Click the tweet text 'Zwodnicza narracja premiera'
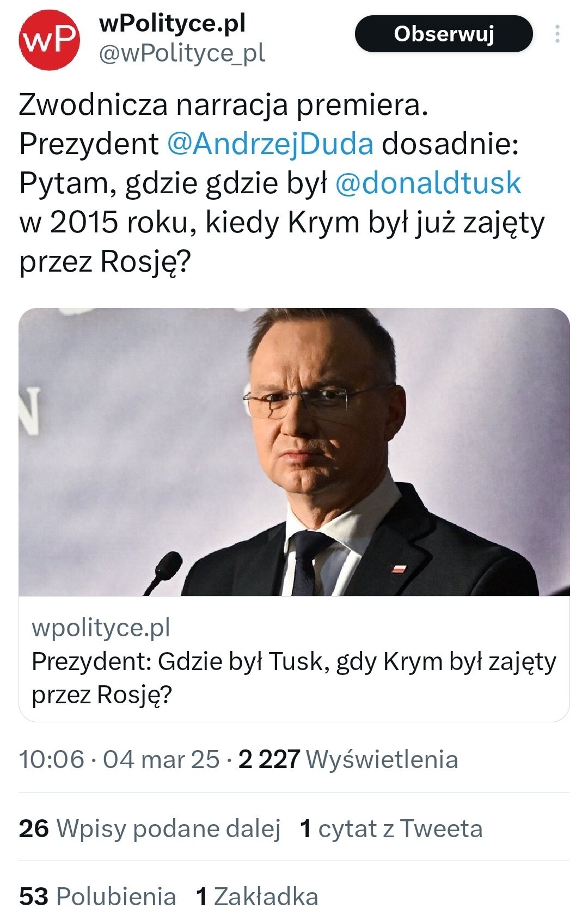This screenshot has height=921, width=588. [x=223, y=105]
